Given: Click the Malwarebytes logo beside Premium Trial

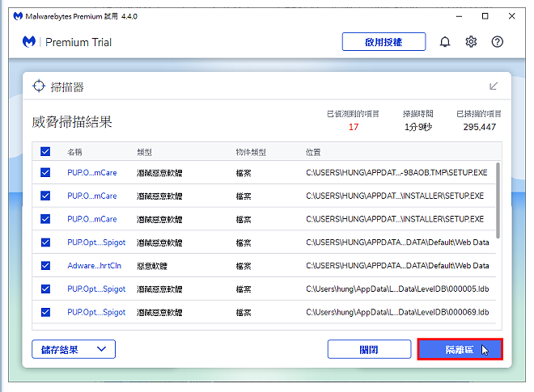Looking at the screenshot, I should coord(29,42).
